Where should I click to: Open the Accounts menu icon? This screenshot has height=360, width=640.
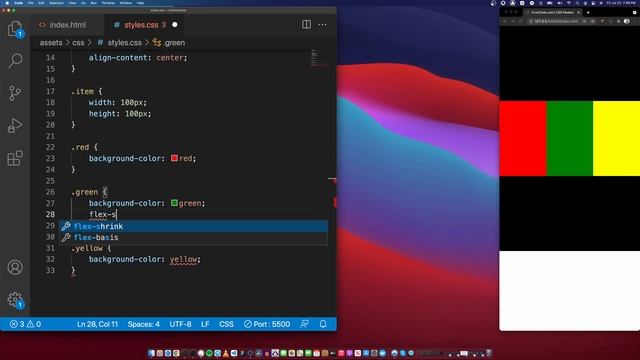[15, 267]
